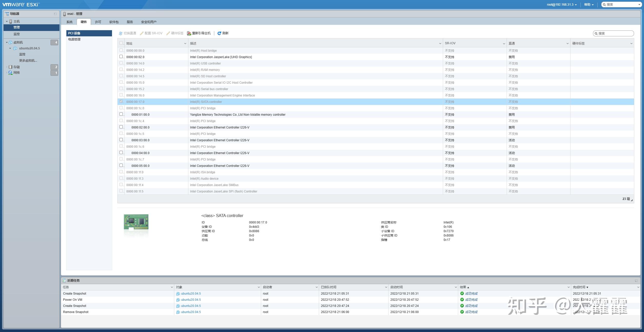Click the Storage (存储) icon in navigator
The height and width of the screenshot is (332, 644).
[x=11, y=67]
